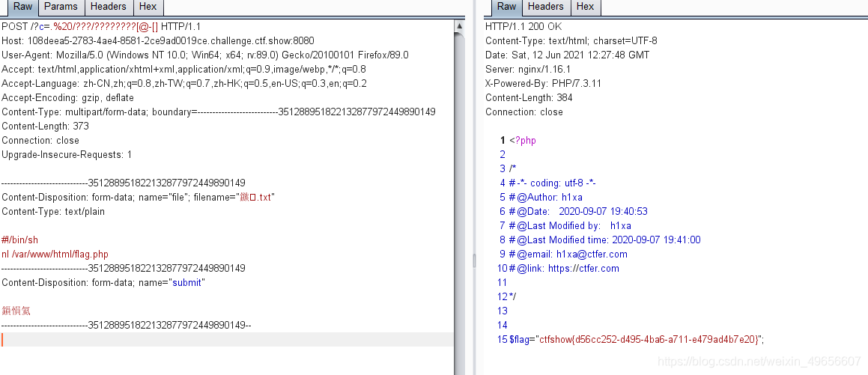Screen dimensions: 868x375
Task: Switch to the request Raw tab
Action: coord(22,7)
